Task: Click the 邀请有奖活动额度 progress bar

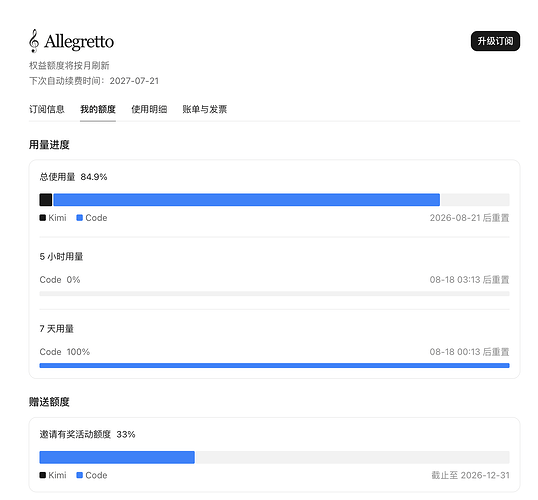Action: point(274,457)
